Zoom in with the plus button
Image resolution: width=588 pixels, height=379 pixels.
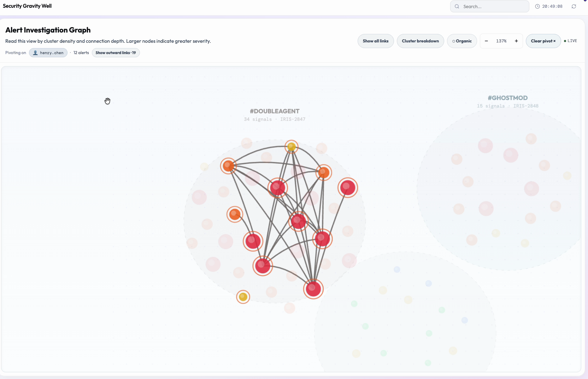pyautogui.click(x=516, y=41)
